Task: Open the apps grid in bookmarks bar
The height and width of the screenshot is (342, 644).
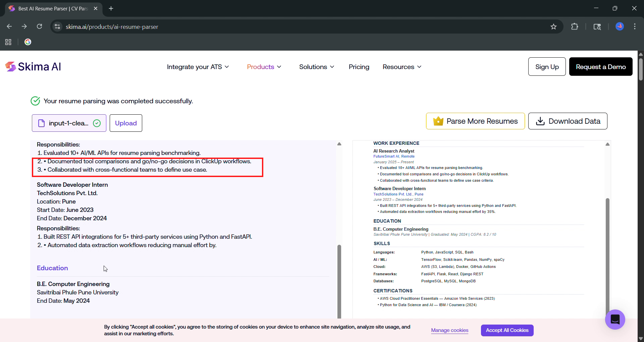Action: pos(8,42)
